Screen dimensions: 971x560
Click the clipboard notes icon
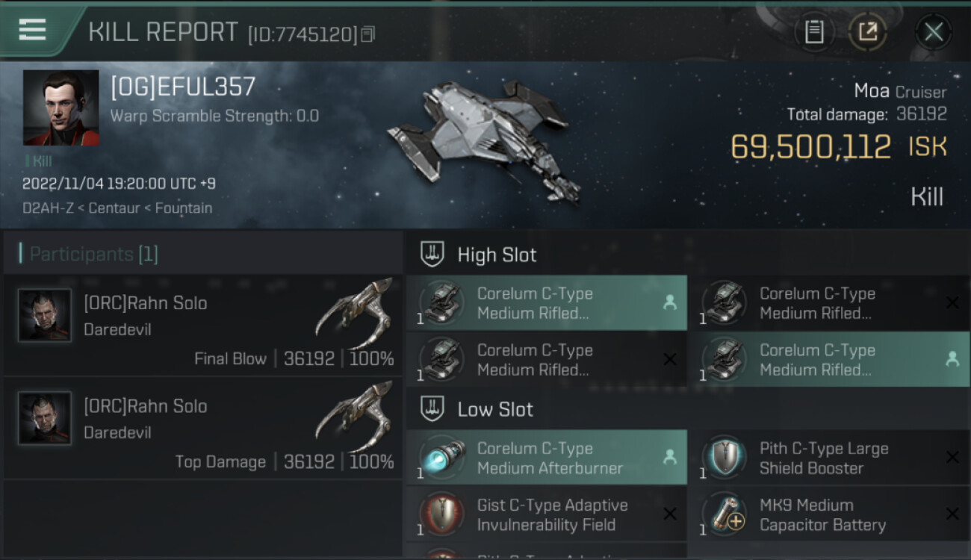coord(814,32)
